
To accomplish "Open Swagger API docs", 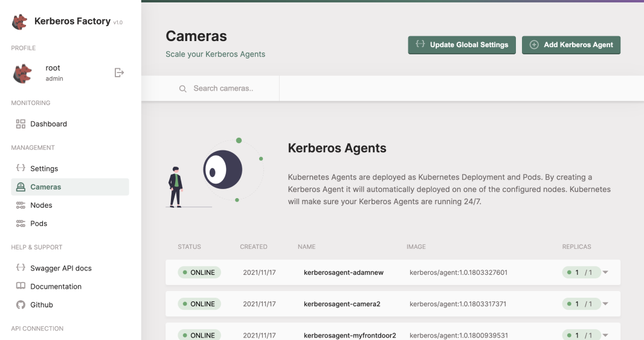I will click(60, 268).
